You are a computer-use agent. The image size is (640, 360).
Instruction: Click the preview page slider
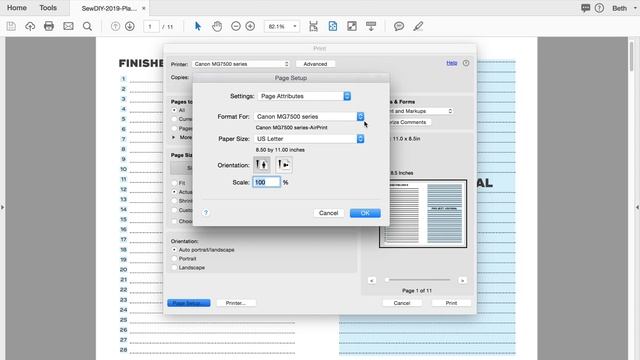418,280
